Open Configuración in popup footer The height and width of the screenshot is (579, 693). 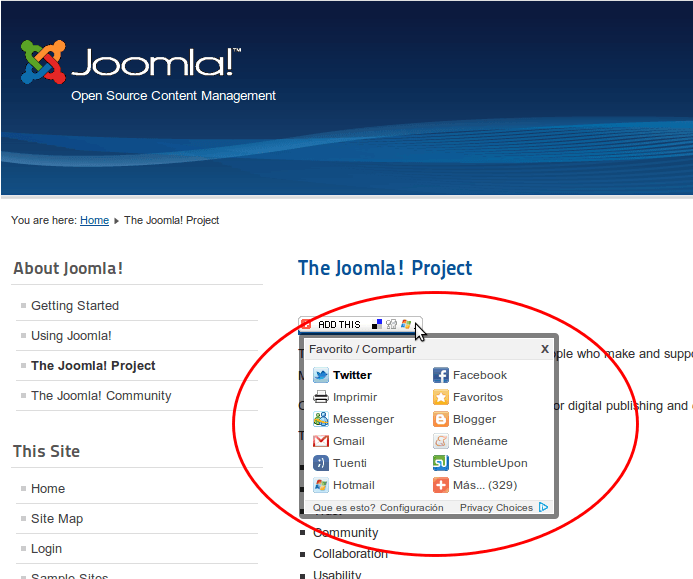pos(411,508)
